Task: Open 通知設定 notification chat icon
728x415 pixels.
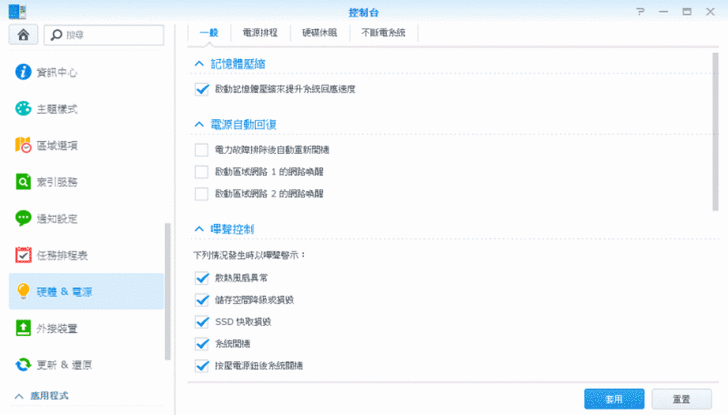Action: tap(23, 218)
